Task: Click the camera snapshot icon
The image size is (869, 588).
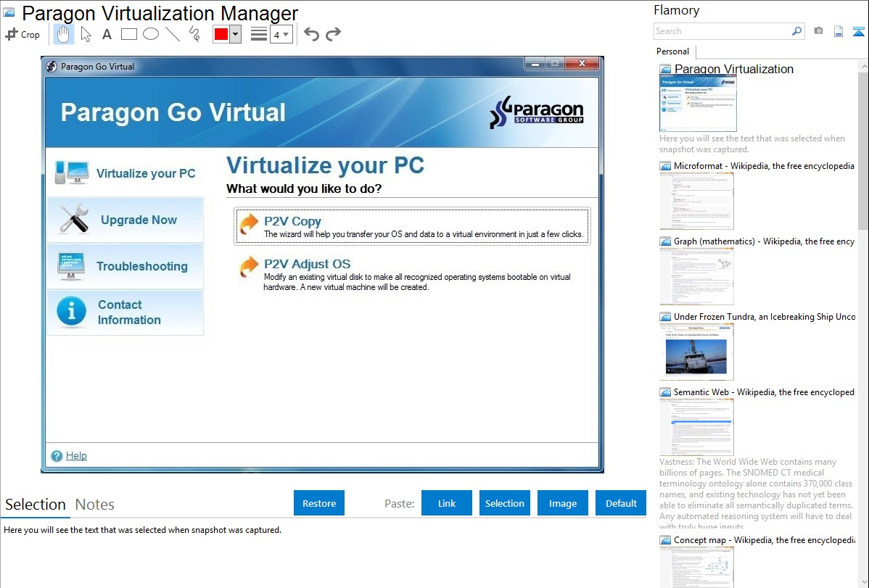Action: click(818, 31)
